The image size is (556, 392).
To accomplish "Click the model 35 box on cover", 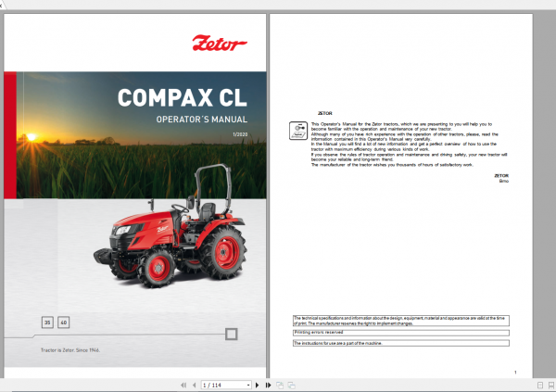I will coord(47,322).
